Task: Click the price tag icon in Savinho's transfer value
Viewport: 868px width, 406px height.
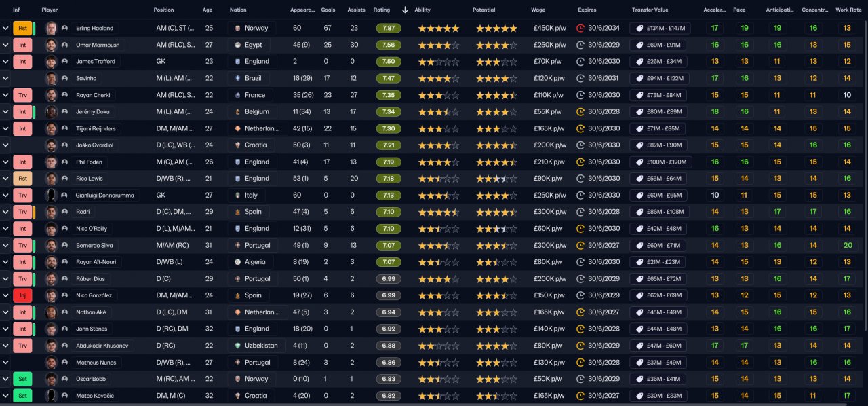Action: [639, 78]
